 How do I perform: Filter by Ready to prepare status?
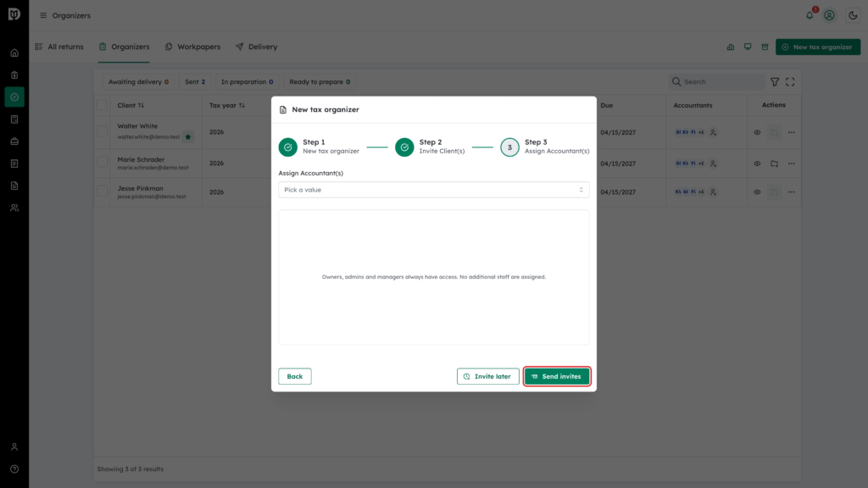[x=320, y=82]
